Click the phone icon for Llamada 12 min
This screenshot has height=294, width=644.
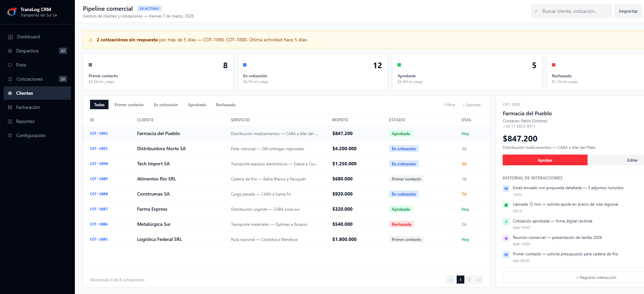click(506, 205)
